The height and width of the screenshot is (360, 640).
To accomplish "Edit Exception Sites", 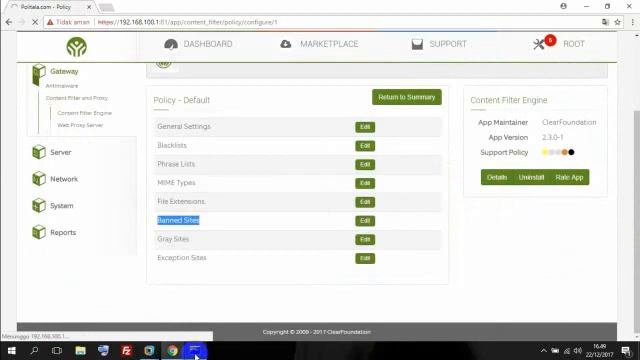I will pyautogui.click(x=365, y=258).
